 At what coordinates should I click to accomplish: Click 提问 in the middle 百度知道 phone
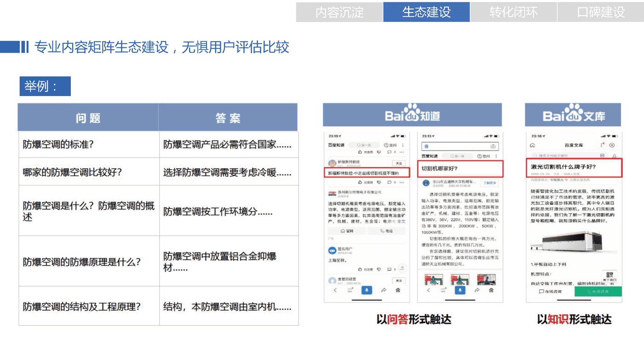coord(484,156)
